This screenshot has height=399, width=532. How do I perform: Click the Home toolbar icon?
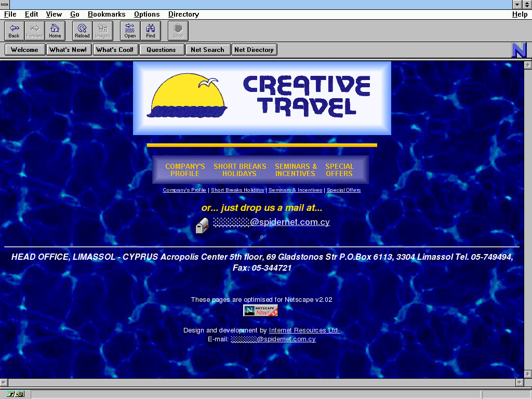55,31
